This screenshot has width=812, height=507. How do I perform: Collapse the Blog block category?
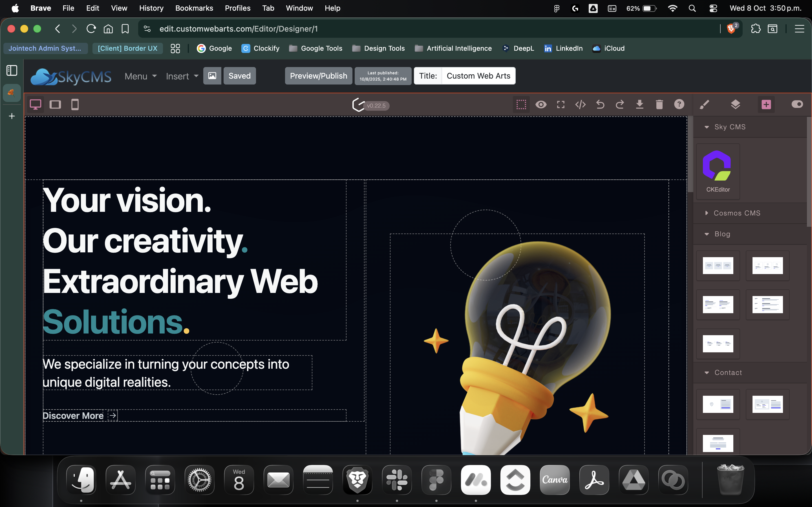(x=722, y=234)
